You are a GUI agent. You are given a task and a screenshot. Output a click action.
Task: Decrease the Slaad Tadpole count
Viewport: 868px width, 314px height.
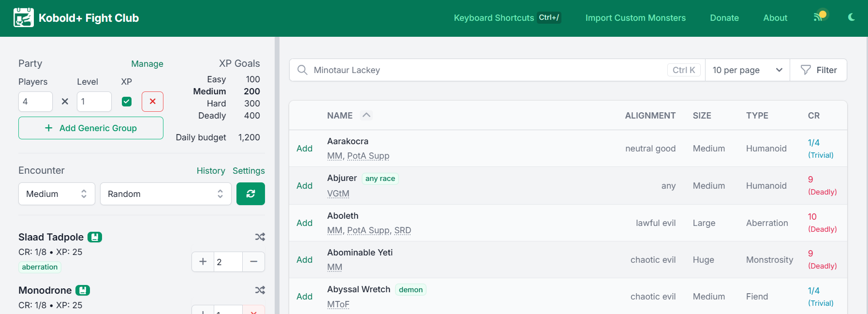[x=253, y=262]
